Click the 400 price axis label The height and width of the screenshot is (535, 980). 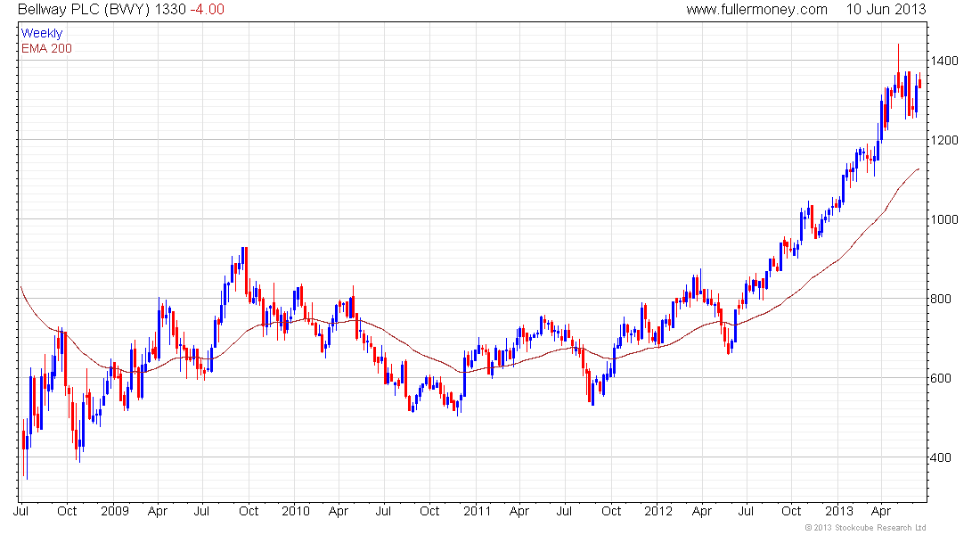coord(941,457)
